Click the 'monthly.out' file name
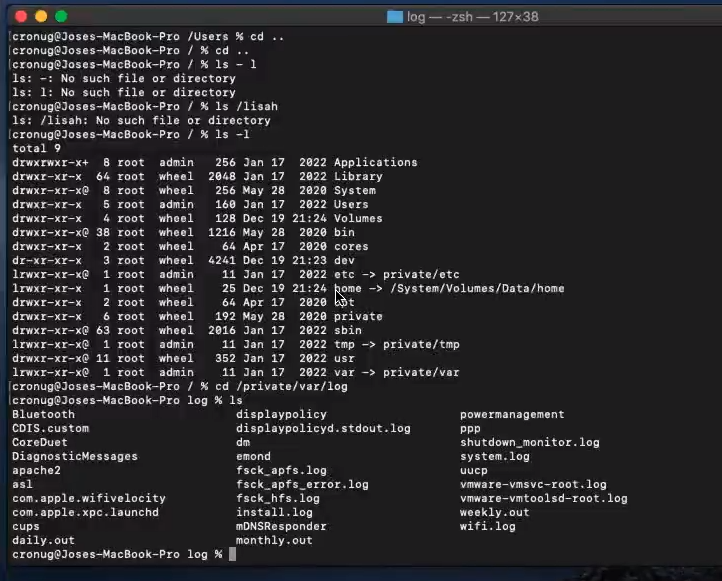This screenshot has width=722, height=581. coord(274,540)
